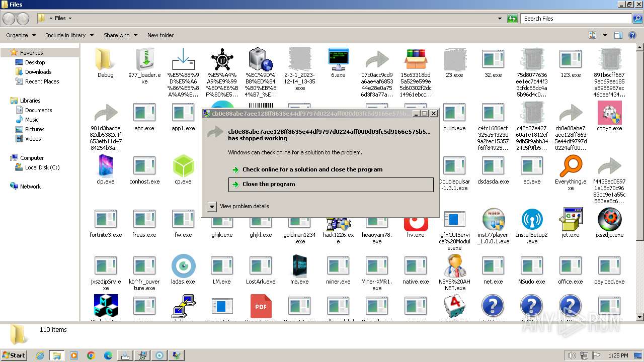Open the change view options dropdown arrow

pyautogui.click(x=605, y=35)
